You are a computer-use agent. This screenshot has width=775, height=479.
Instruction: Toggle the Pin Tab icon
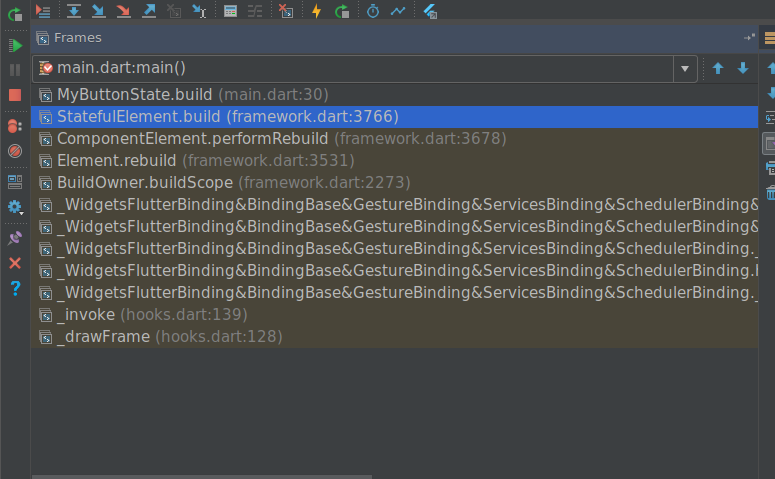point(15,238)
